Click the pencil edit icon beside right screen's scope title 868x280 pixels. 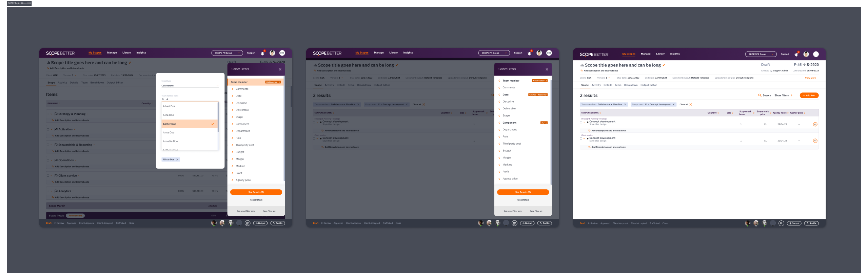[x=664, y=65]
